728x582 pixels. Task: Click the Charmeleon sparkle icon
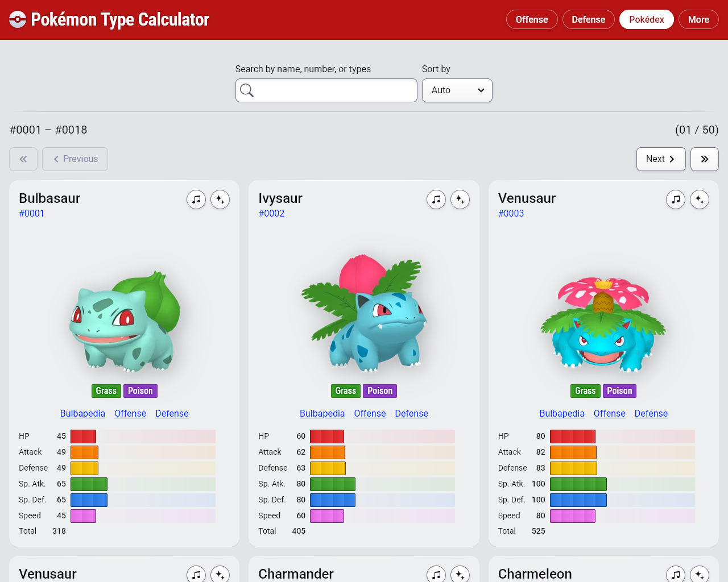coord(700,574)
